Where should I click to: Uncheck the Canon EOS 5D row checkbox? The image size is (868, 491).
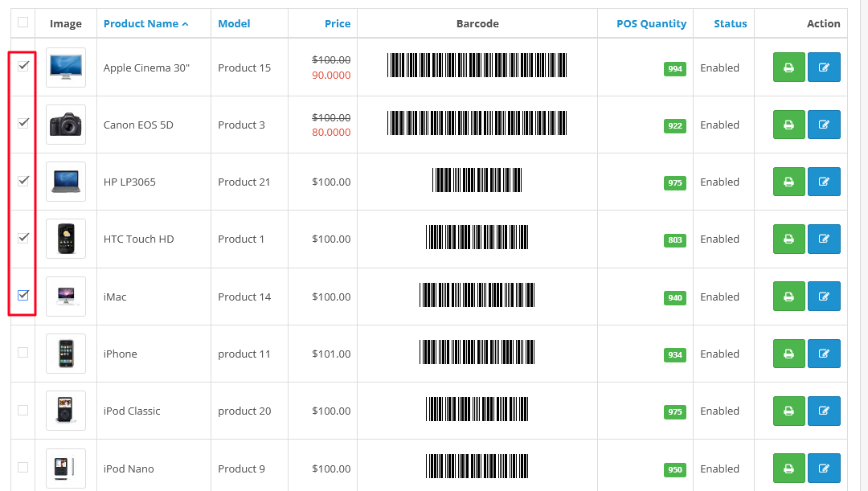point(23,123)
